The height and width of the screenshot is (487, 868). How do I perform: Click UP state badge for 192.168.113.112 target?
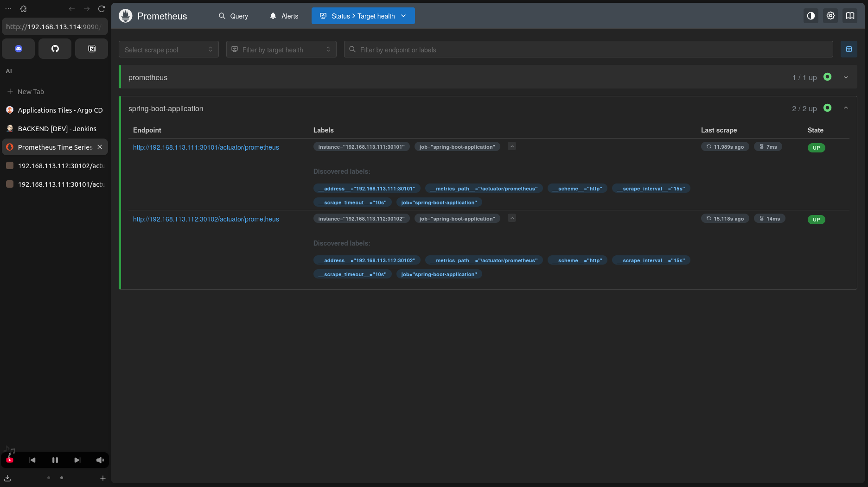[816, 220]
